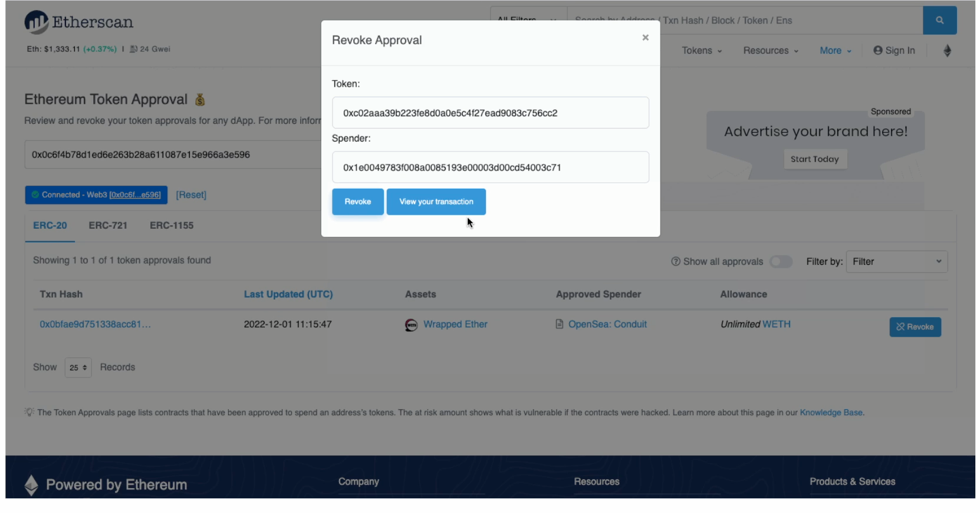Click the OpenSea Conduit contract document icon
The width and height of the screenshot is (980, 513).
click(x=560, y=324)
